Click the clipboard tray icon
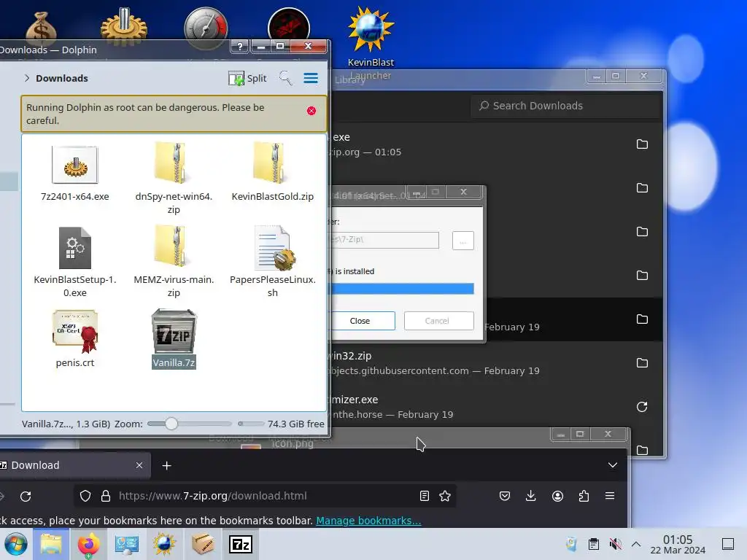Screen dimensions: 747x560 [x=594, y=544]
